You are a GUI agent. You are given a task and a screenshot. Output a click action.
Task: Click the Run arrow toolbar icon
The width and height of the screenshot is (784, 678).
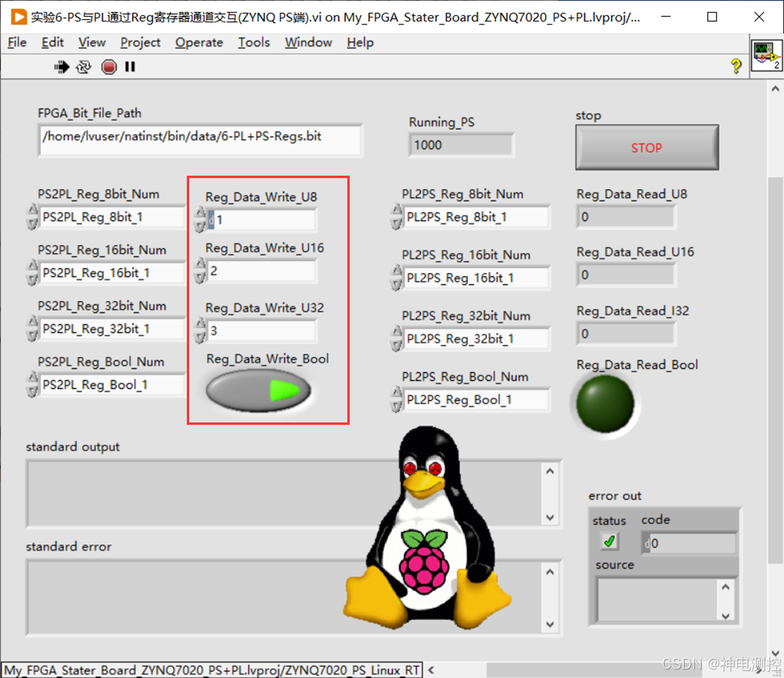(61, 66)
